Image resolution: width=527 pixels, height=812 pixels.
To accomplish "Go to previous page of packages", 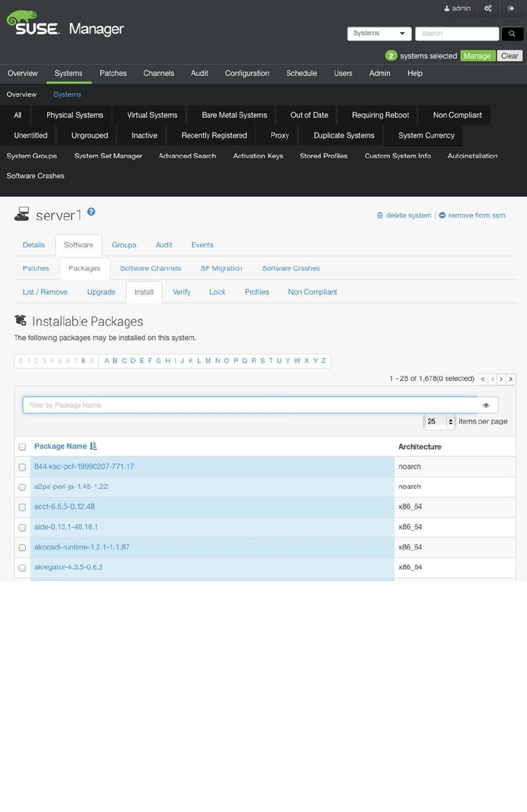I will [492, 379].
